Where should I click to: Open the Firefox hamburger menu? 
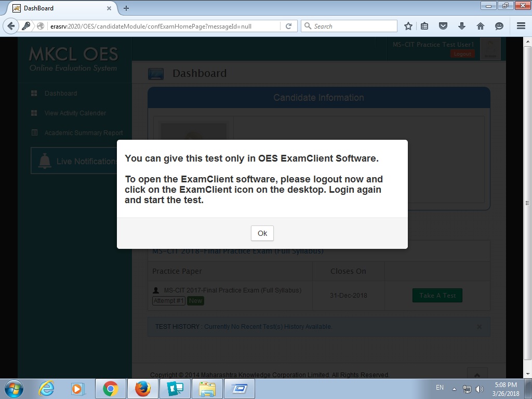[x=521, y=26]
